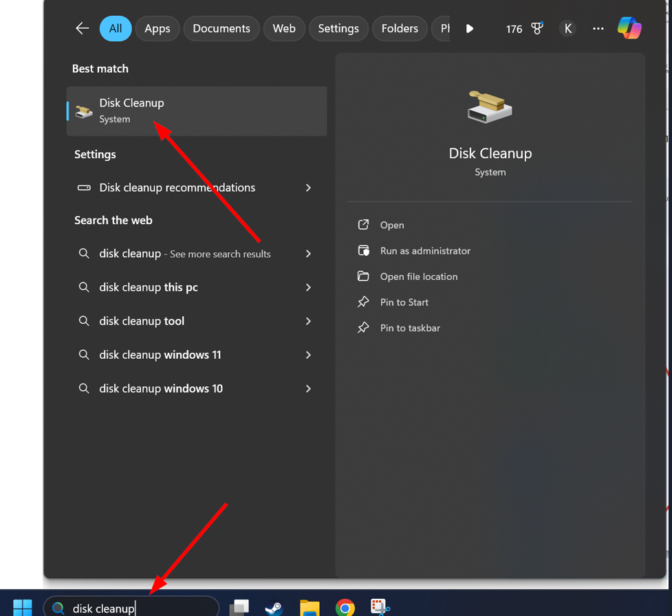Open the three-dot more options menu

pyautogui.click(x=598, y=28)
